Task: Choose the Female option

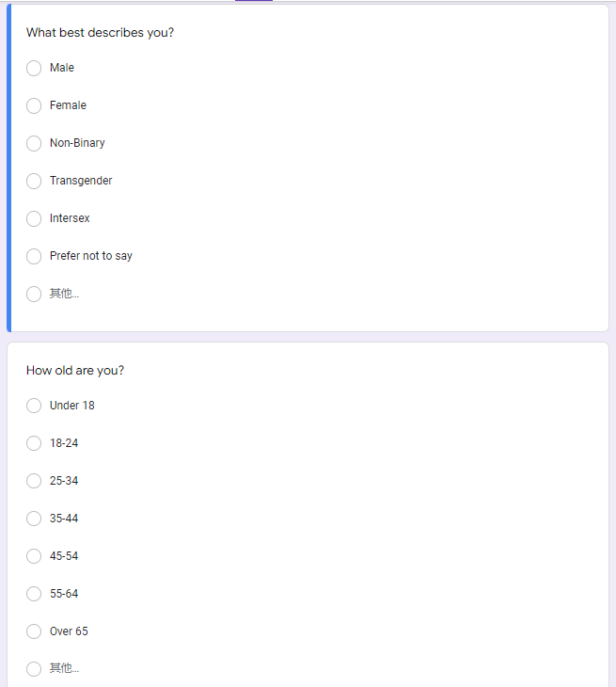Action: click(x=34, y=105)
